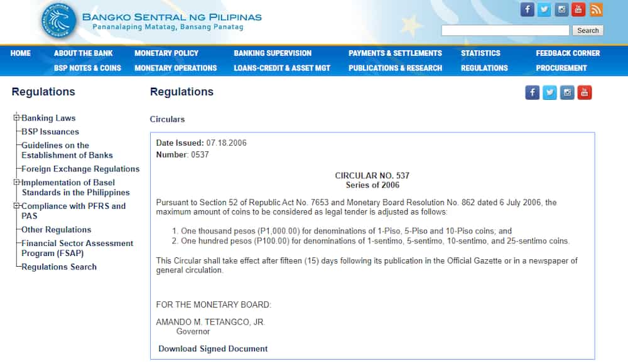Share via Twitter icon beside the Regulations heading
This screenshot has height=364, width=628.
549,92
